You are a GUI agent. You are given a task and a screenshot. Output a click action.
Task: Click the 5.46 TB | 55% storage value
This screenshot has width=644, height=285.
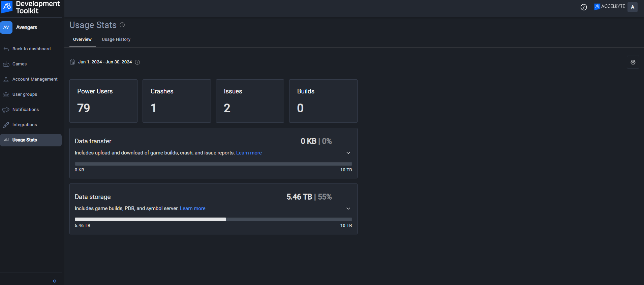[x=309, y=197]
